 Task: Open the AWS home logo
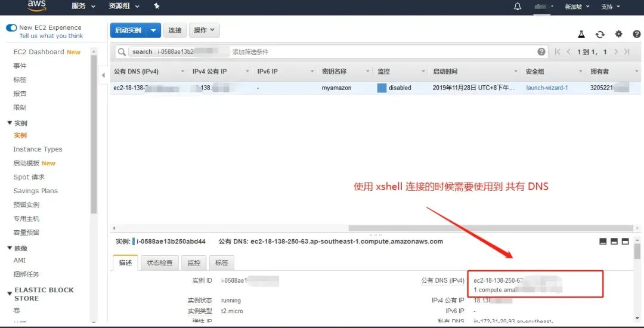[37, 6]
